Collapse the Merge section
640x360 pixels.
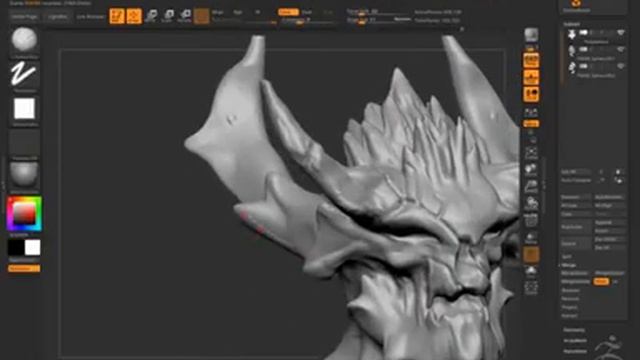pos(569,265)
